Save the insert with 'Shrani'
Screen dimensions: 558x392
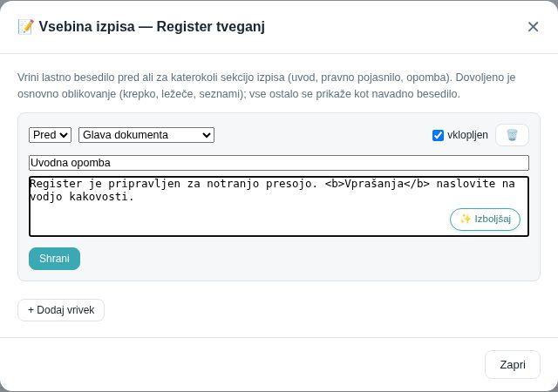click(x=54, y=259)
